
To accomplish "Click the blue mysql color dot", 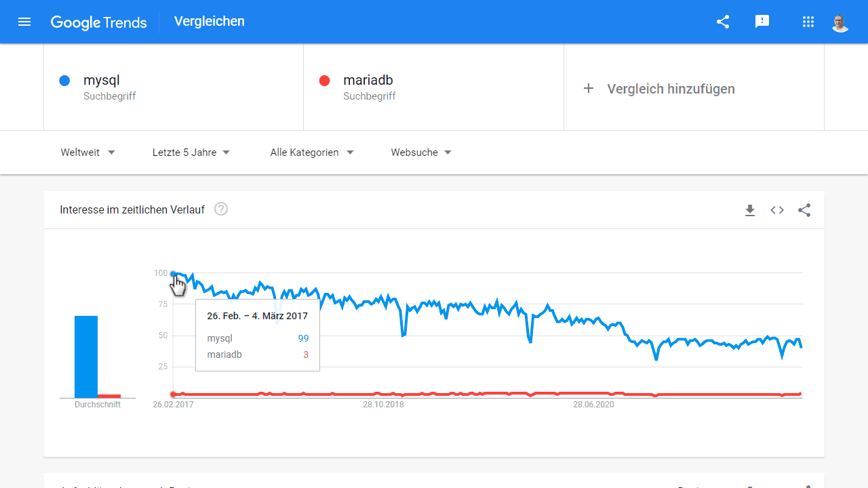I will tap(64, 81).
